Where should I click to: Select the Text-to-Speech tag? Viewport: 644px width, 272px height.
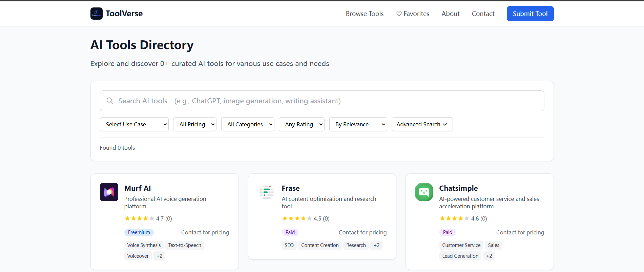click(185, 245)
